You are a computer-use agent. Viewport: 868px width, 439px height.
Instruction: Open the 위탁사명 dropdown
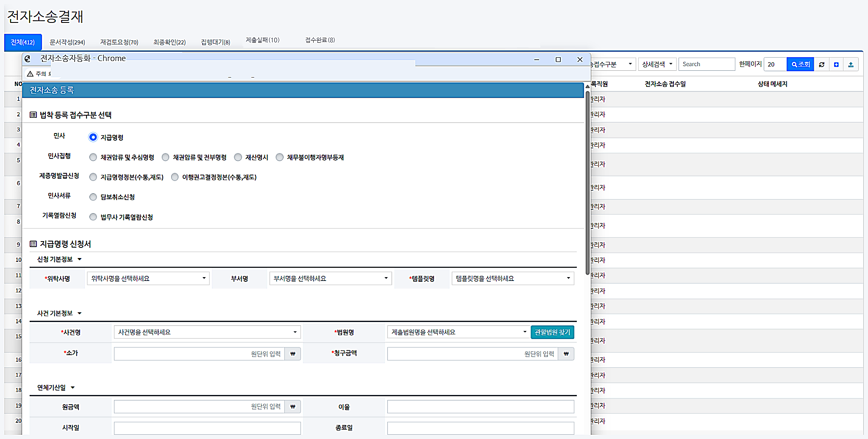(x=148, y=278)
